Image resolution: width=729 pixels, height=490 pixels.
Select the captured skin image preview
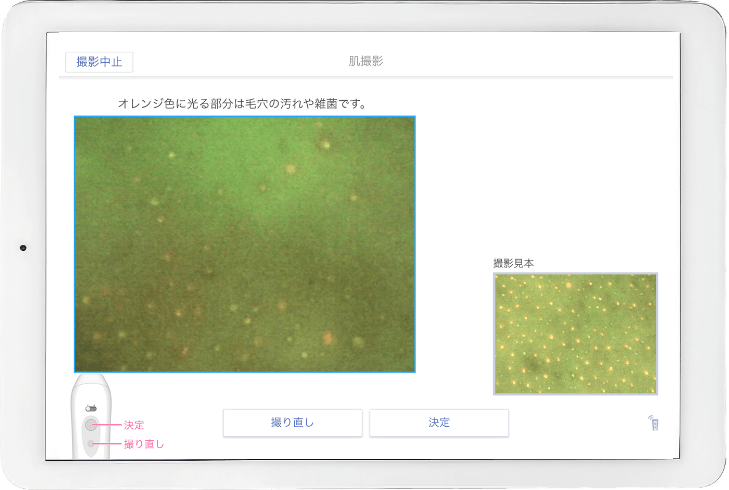pyautogui.click(x=245, y=244)
